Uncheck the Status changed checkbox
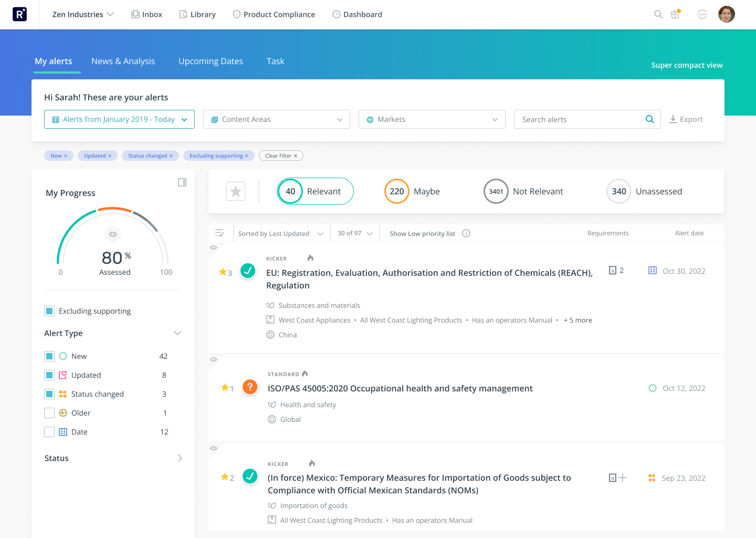The height and width of the screenshot is (538, 756). [x=49, y=394]
